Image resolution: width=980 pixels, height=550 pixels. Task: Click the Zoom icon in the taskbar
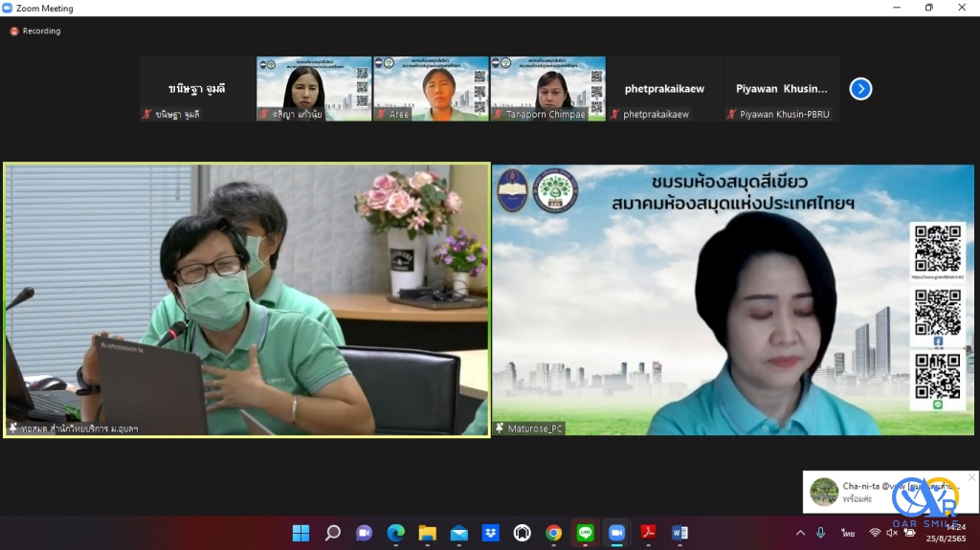616,533
